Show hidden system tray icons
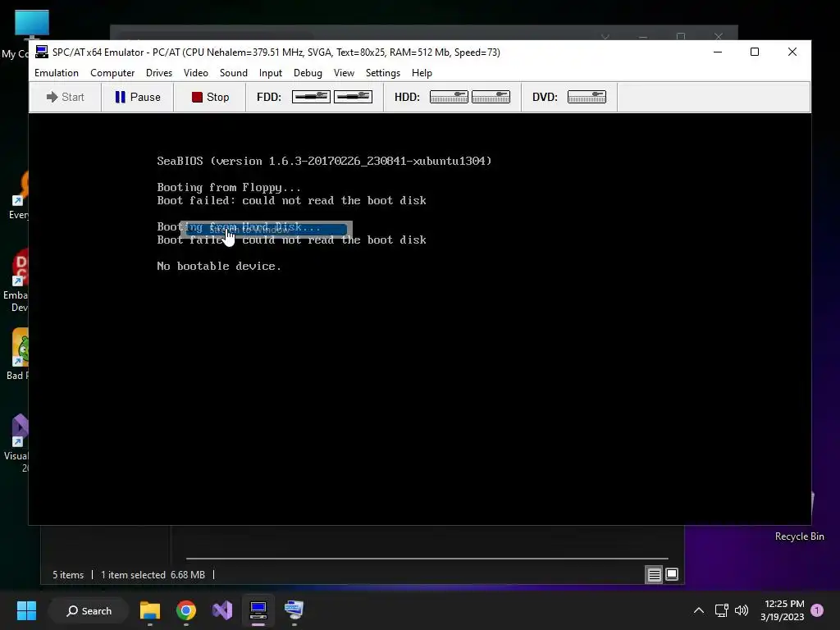 699,610
